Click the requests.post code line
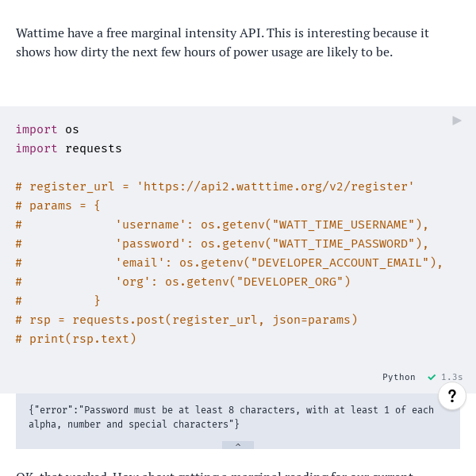This screenshot has width=476, height=476. [x=186, y=320]
